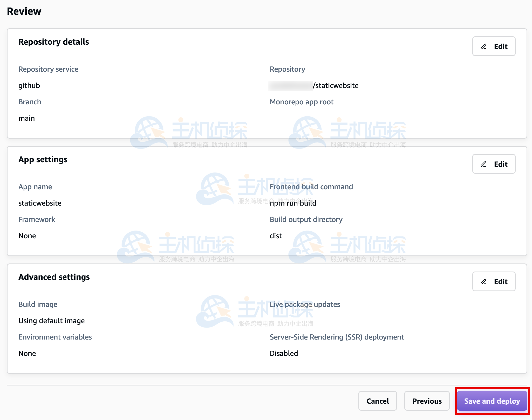The width and height of the screenshot is (532, 420).
Task: Click the App settings section title
Action: 43,159
